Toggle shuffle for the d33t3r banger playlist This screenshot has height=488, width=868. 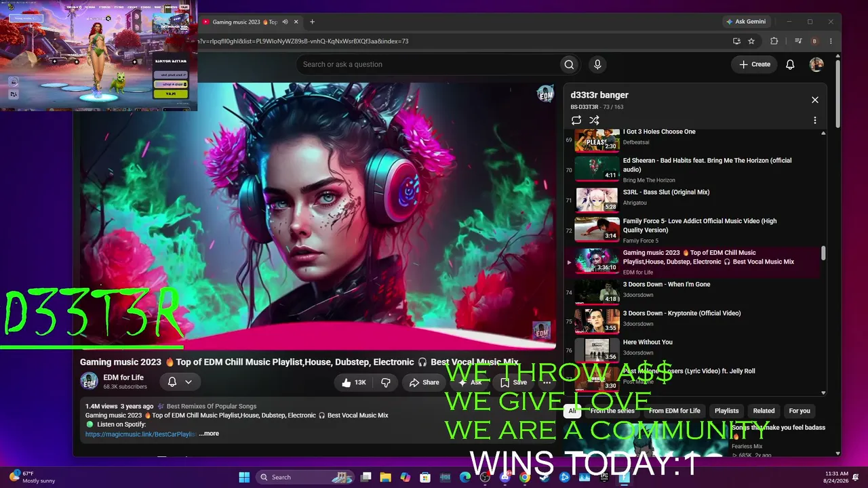(594, 120)
